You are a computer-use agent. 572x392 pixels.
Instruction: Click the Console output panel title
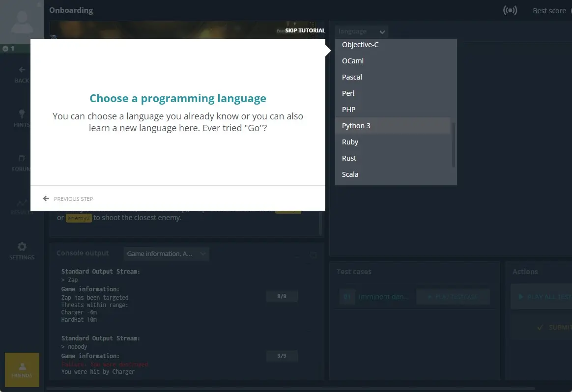(83, 253)
